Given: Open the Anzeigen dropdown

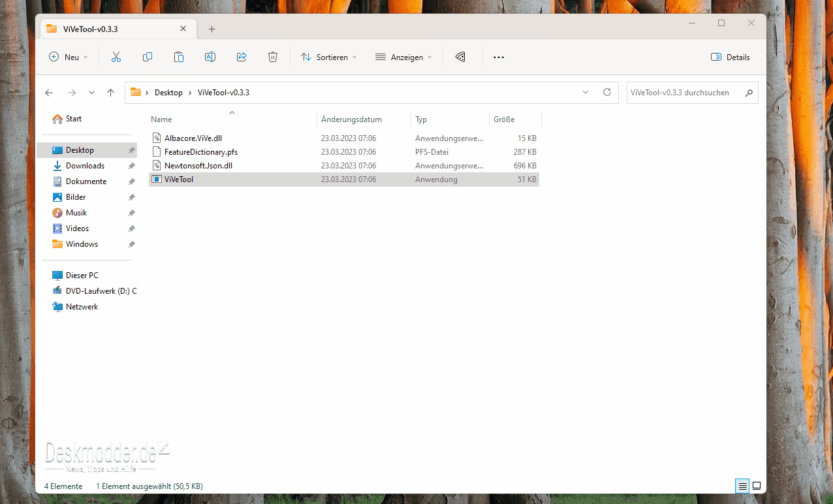Looking at the screenshot, I should pyautogui.click(x=403, y=57).
